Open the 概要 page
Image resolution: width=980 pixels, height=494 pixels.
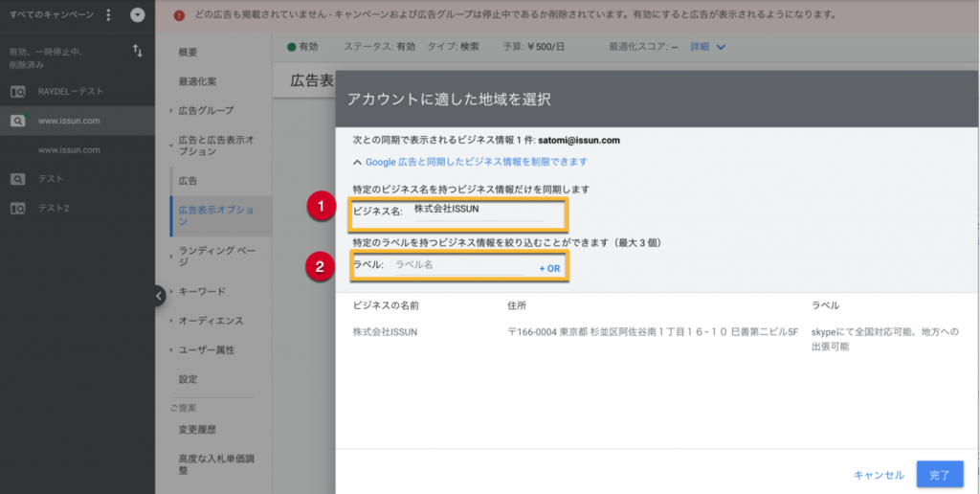[188, 53]
